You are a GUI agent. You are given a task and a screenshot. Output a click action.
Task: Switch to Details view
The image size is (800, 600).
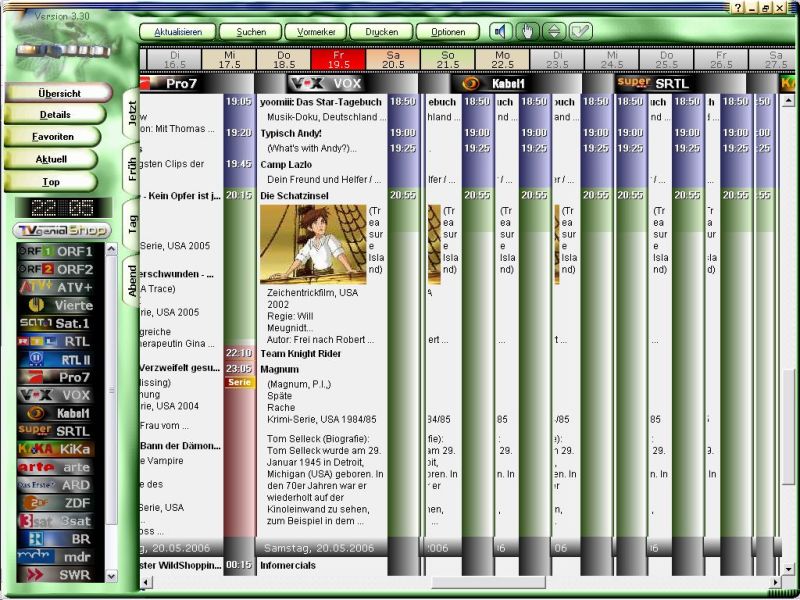55,115
